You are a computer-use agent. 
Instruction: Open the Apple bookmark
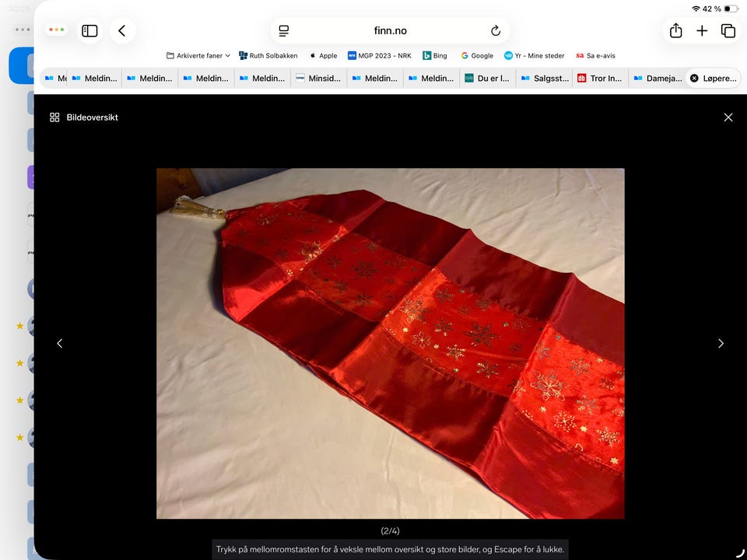[323, 56]
